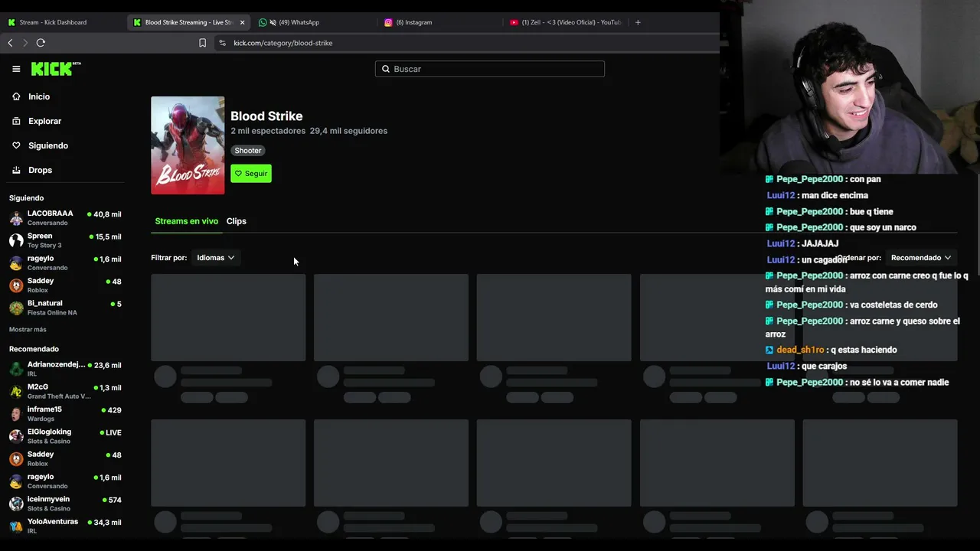
Task: Click the 2 mil espectadores text
Action: (268, 131)
